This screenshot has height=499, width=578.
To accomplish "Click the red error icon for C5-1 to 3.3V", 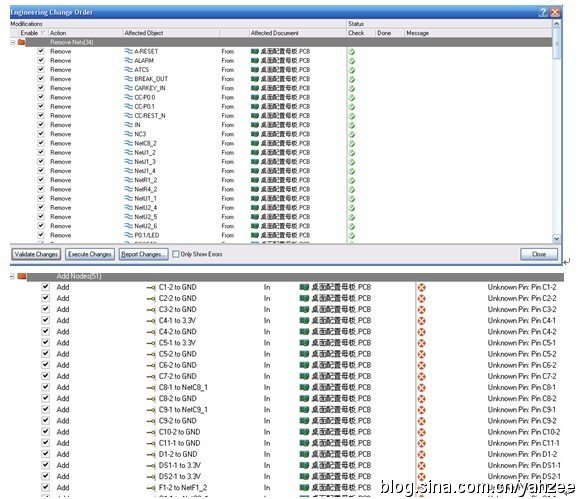I will (421, 343).
